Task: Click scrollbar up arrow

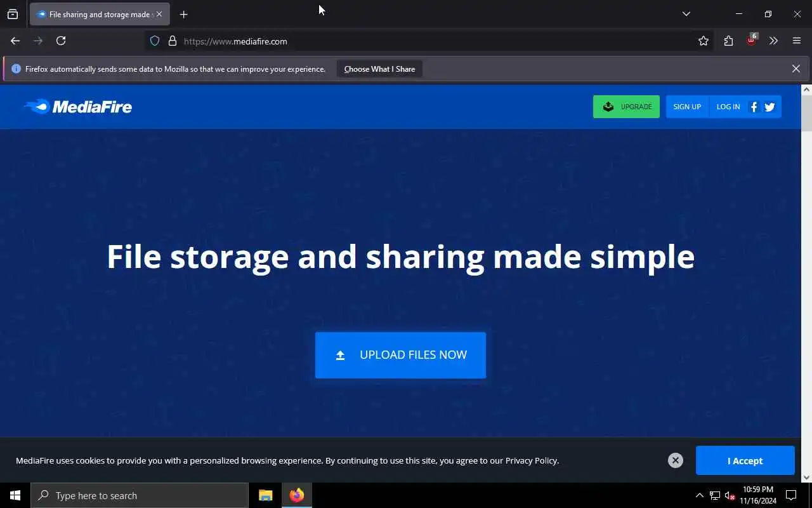Action: pyautogui.click(x=806, y=90)
